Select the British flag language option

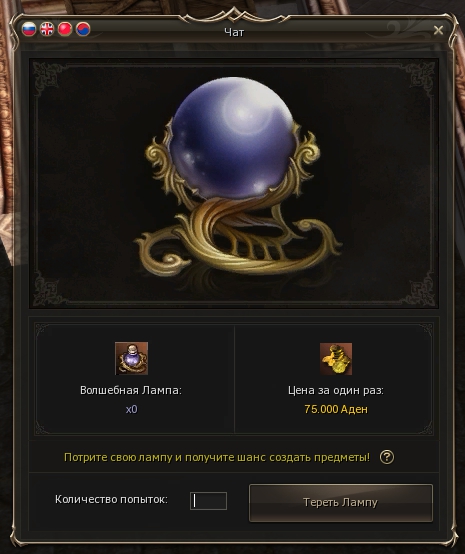pyautogui.click(x=47, y=29)
